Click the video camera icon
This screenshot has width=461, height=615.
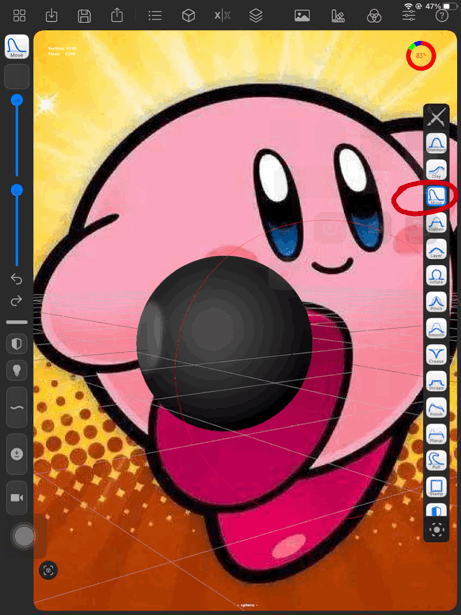(x=16, y=497)
